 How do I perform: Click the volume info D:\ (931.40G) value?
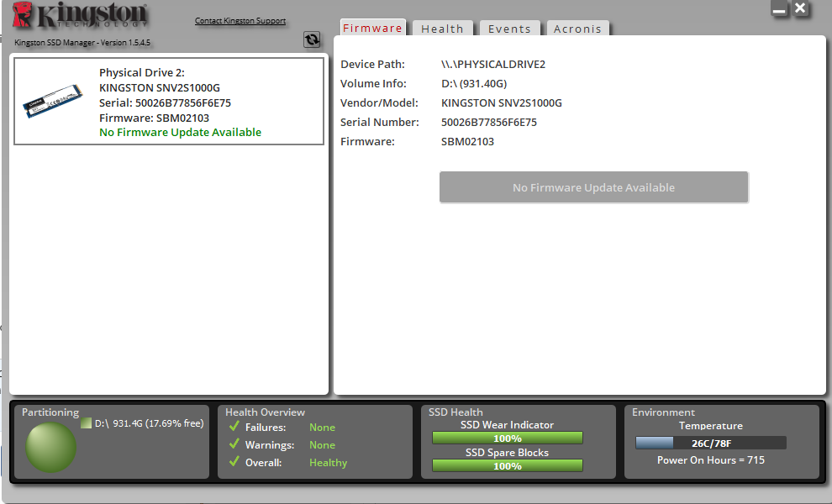(x=474, y=84)
